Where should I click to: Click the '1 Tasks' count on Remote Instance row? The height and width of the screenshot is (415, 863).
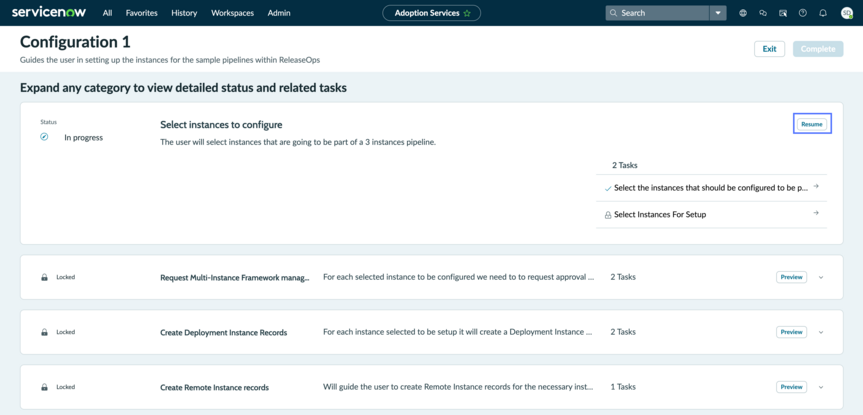[x=623, y=387]
